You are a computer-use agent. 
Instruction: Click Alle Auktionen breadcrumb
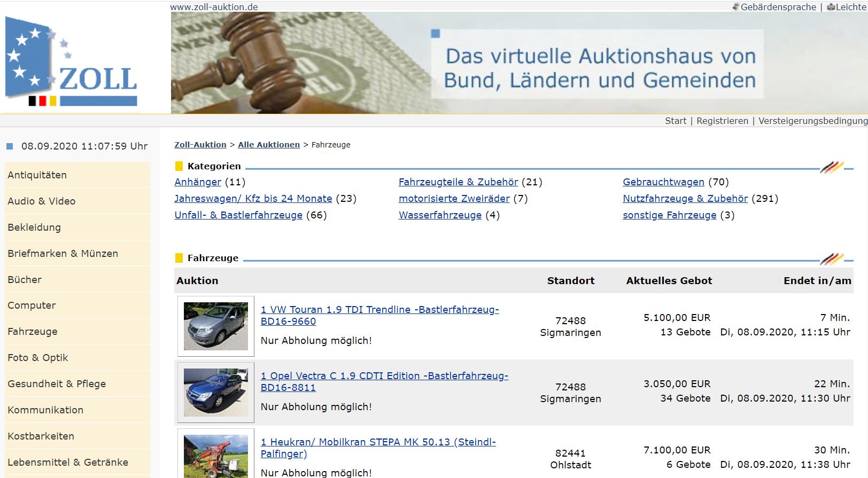269,145
